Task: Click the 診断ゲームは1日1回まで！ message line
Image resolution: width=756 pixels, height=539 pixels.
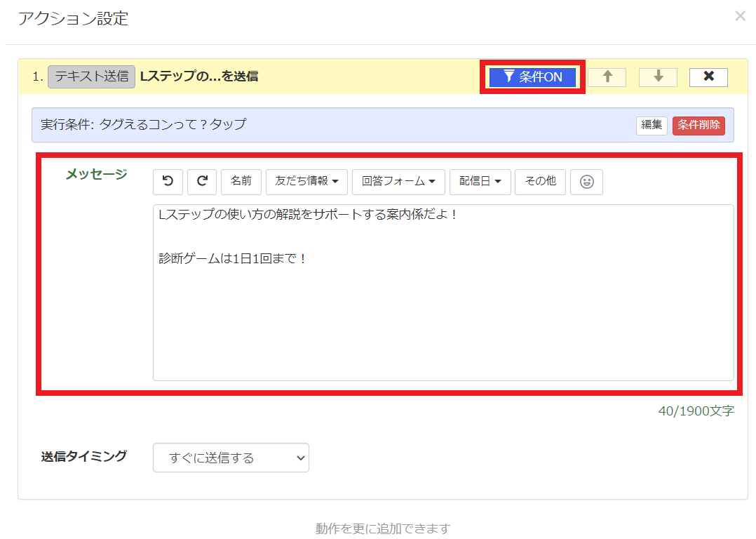Action: click(232, 259)
